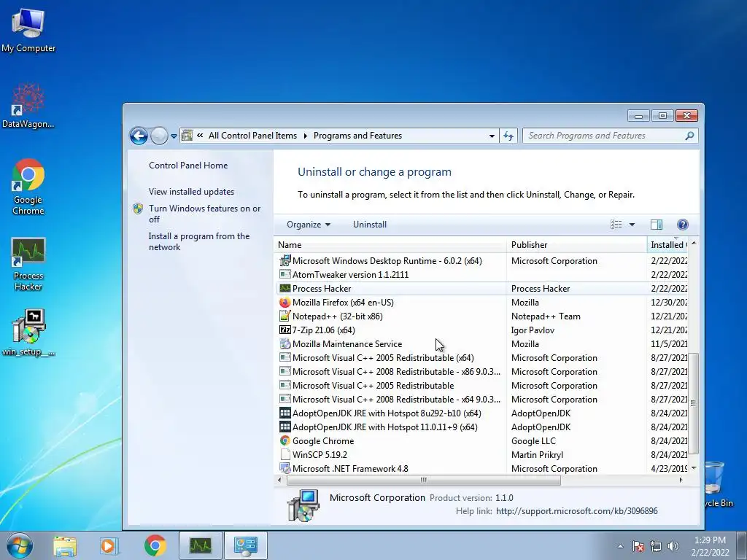Open Help with the question mark icon
The width and height of the screenshot is (747, 560).
coord(682,225)
